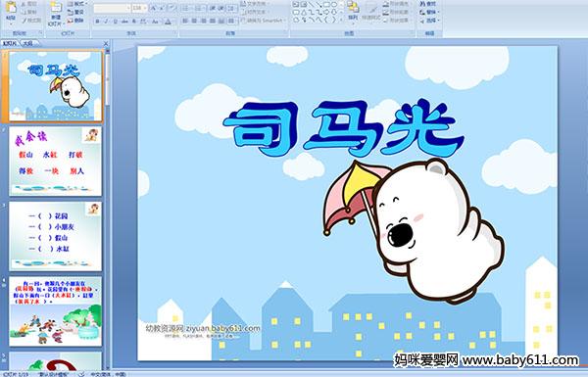The width and height of the screenshot is (588, 377).
Task: Click the Arrange shapes icon
Action: (x=353, y=11)
